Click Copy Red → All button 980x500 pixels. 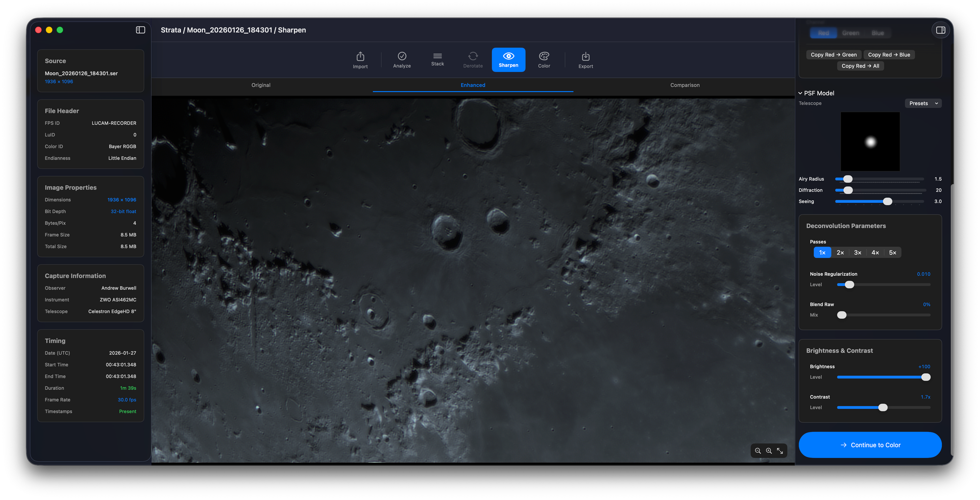coord(860,66)
